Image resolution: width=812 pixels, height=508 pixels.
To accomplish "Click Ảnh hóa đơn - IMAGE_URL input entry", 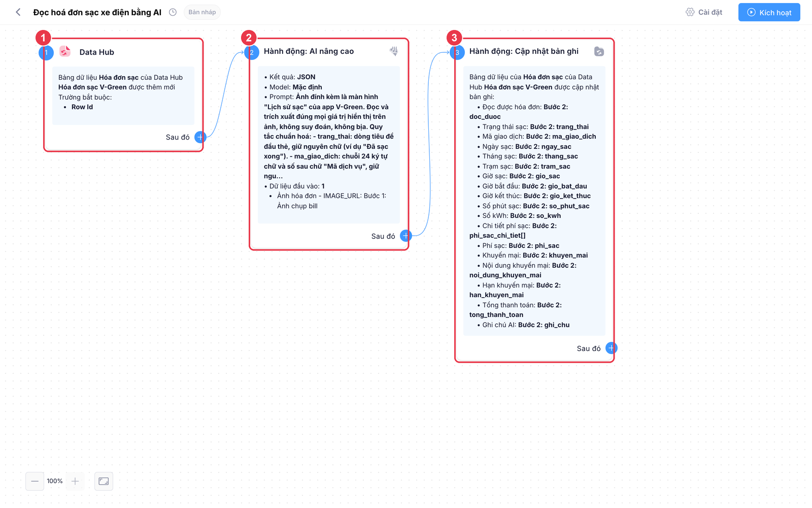I will [x=331, y=201].
